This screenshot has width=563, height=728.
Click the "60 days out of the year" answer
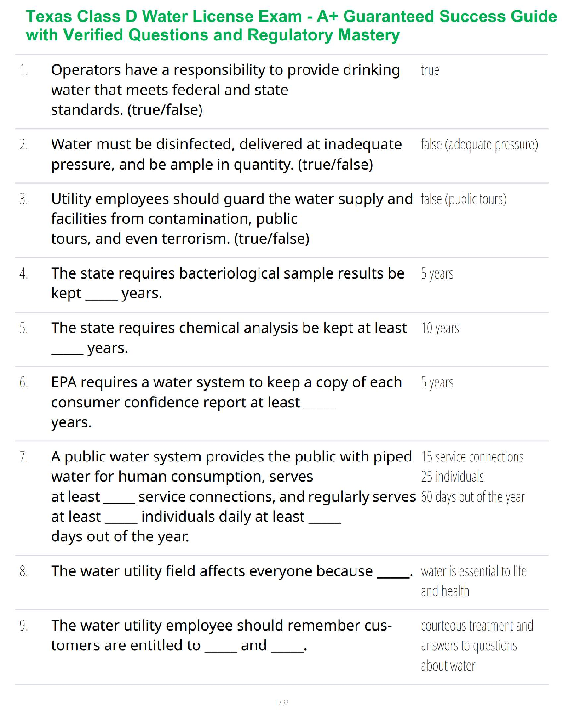[472, 497]
